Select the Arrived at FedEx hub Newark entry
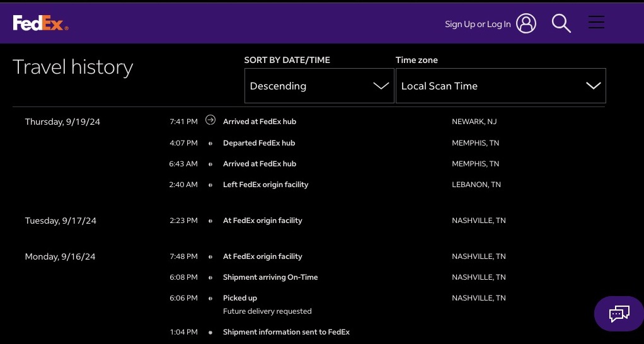644x344 pixels. (x=260, y=122)
